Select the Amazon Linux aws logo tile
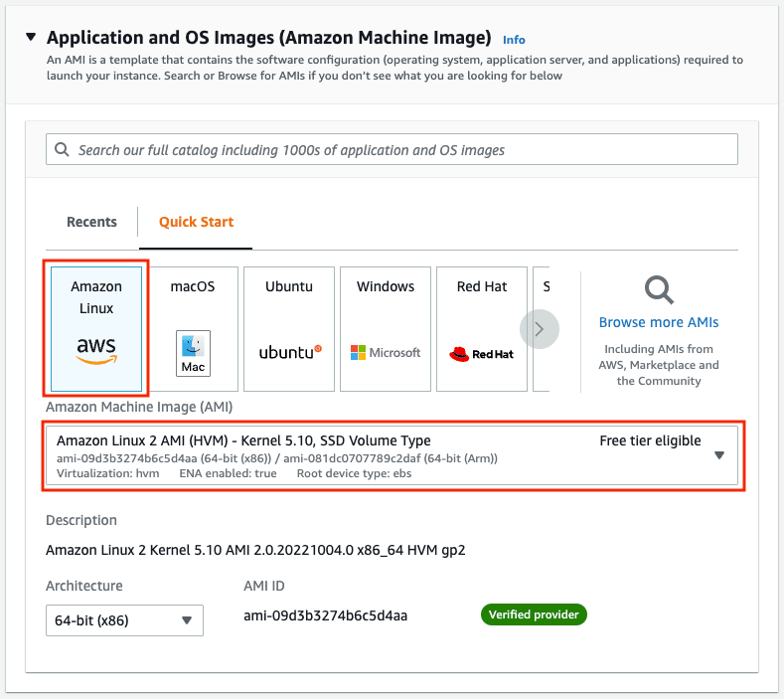The width and height of the screenshot is (784, 699). (96, 328)
